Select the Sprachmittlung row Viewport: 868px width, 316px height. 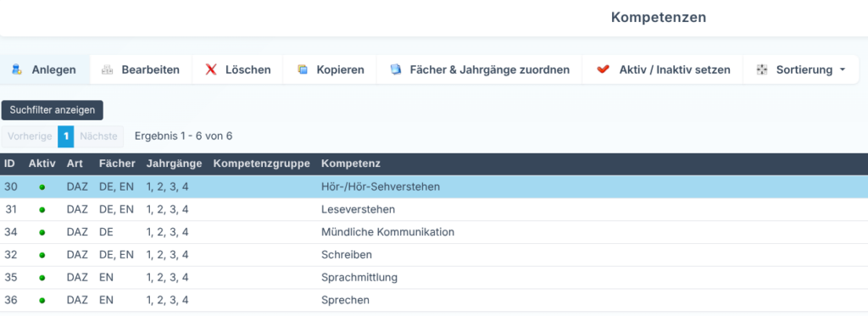click(x=434, y=277)
